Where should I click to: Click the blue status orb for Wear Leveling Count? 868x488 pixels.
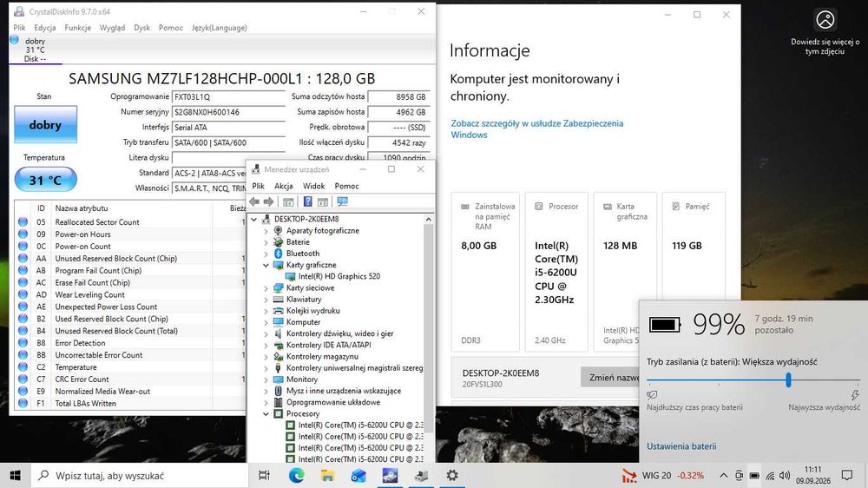click(23, 294)
